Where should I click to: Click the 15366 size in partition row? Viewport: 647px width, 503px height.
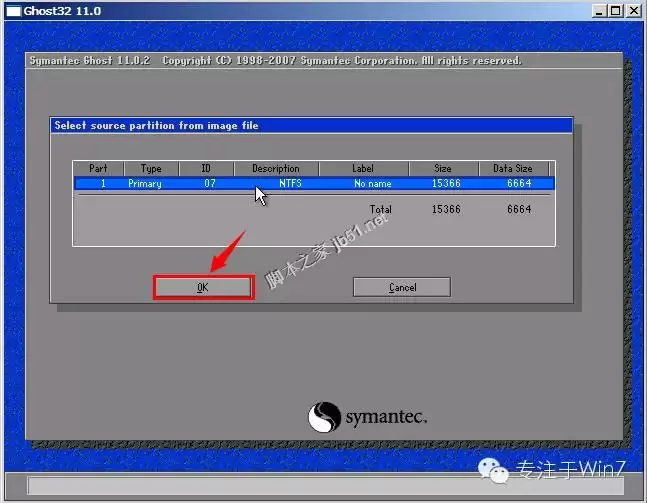446,183
